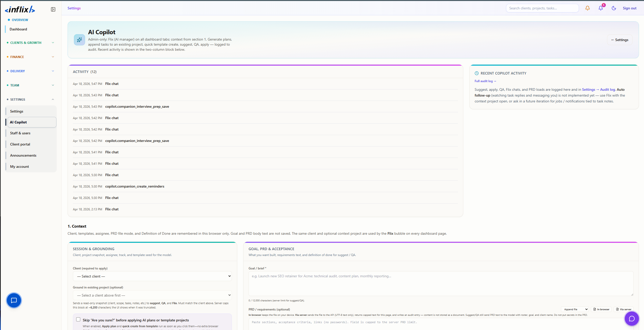The height and width of the screenshot is (330, 644).
Task: Open Full audit log link
Action: point(485,81)
